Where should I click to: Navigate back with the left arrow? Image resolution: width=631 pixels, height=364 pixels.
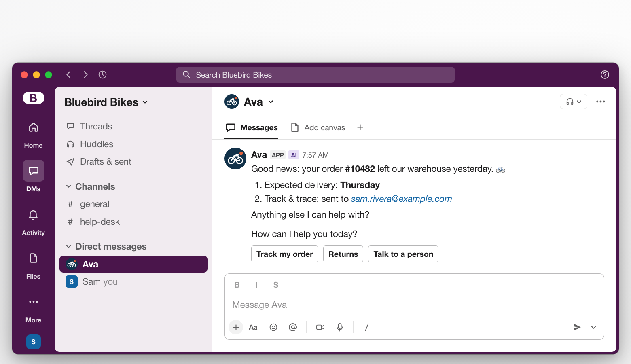pos(69,74)
